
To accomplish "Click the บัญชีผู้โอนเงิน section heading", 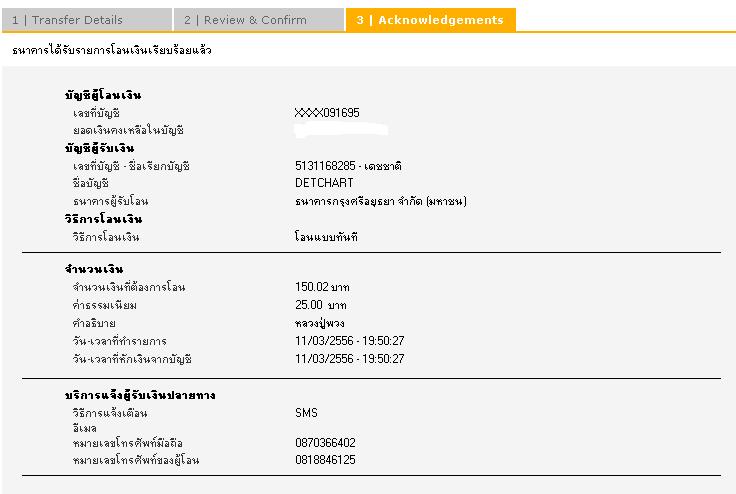I will [x=103, y=95].
